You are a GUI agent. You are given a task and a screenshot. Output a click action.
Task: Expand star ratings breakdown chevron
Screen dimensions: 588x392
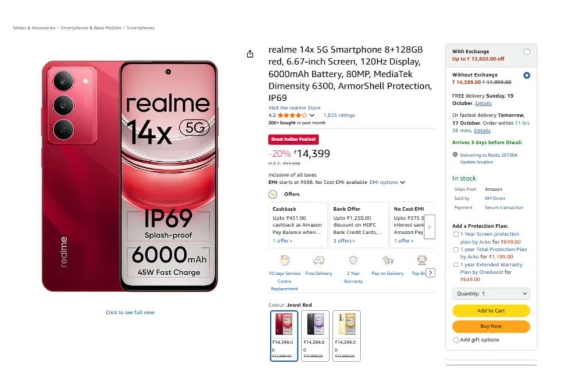[312, 115]
